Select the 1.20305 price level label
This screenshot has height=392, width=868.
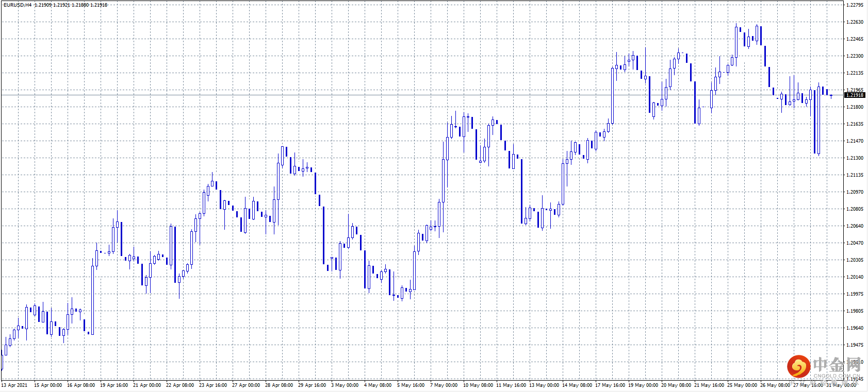point(855,260)
